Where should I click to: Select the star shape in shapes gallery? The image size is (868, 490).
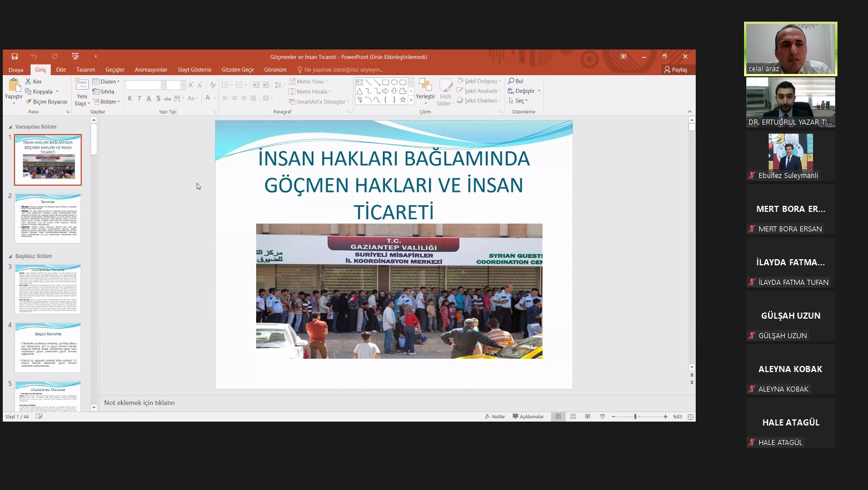point(403,100)
